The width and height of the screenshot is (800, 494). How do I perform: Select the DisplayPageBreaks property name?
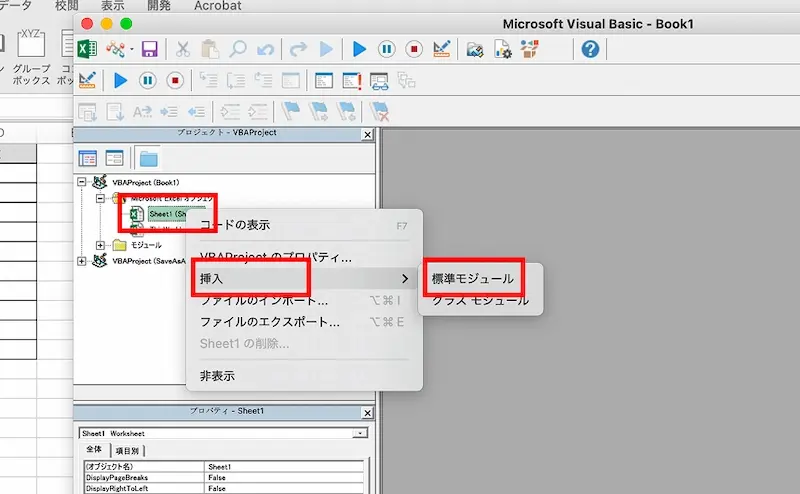pyautogui.click(x=144, y=478)
